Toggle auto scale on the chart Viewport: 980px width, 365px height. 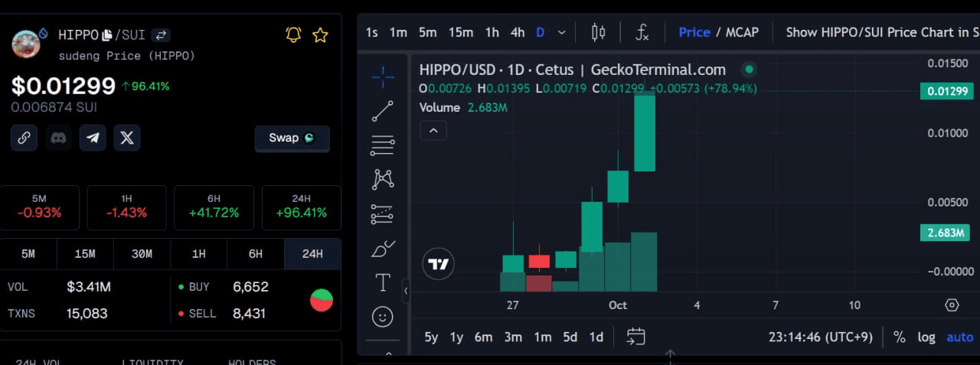click(960, 337)
